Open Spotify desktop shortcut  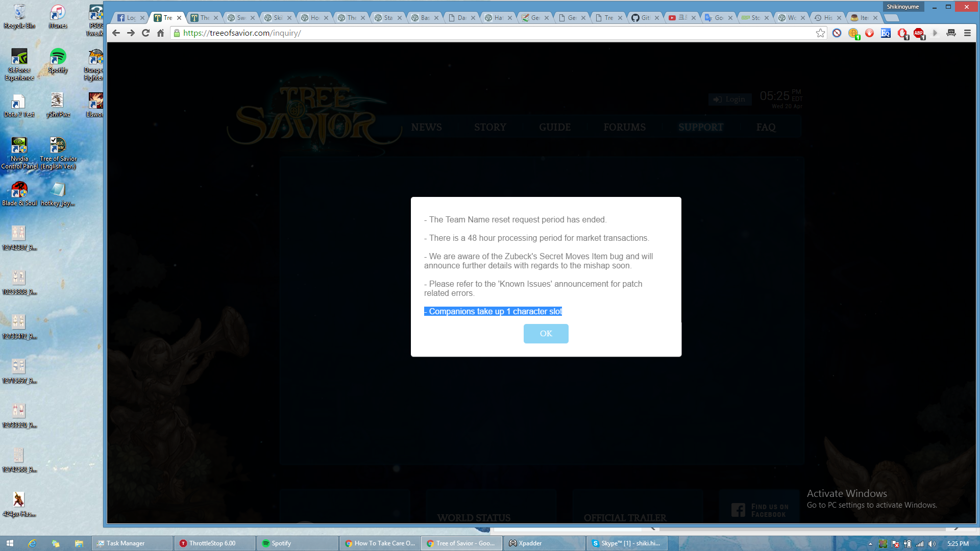click(x=58, y=61)
